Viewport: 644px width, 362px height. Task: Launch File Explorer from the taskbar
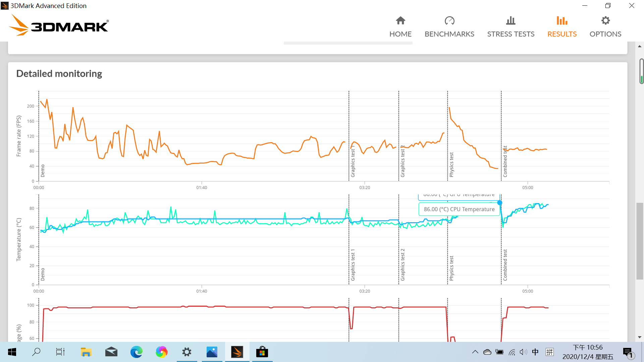point(86,352)
